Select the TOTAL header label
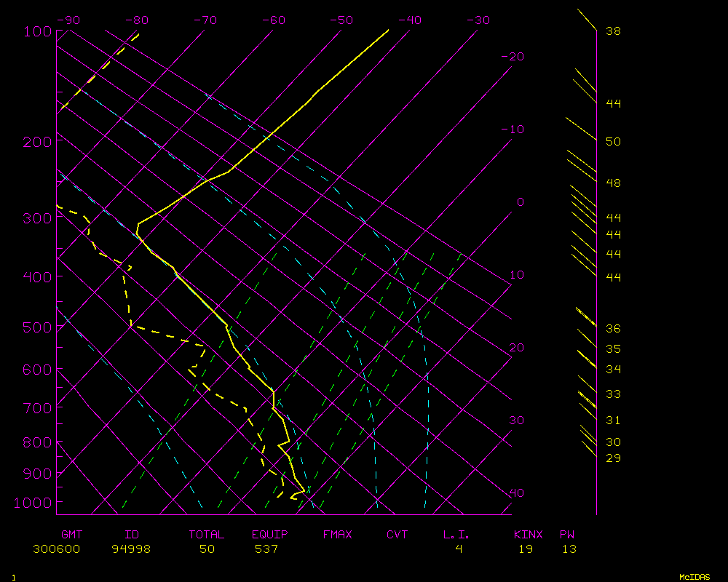This screenshot has width=728, height=582. [206, 535]
